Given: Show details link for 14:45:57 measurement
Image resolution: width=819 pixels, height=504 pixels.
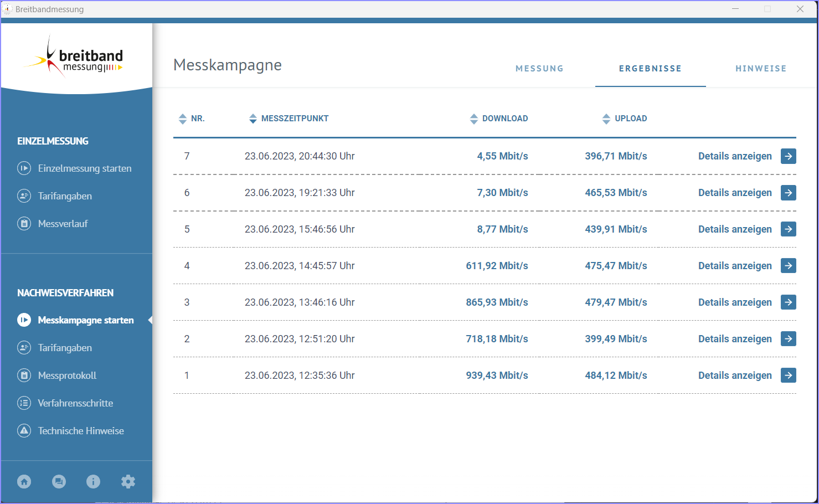Looking at the screenshot, I should (x=735, y=266).
